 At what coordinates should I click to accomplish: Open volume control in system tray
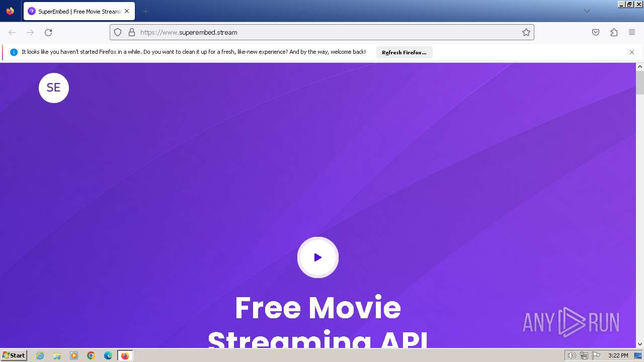pyautogui.click(x=572, y=355)
